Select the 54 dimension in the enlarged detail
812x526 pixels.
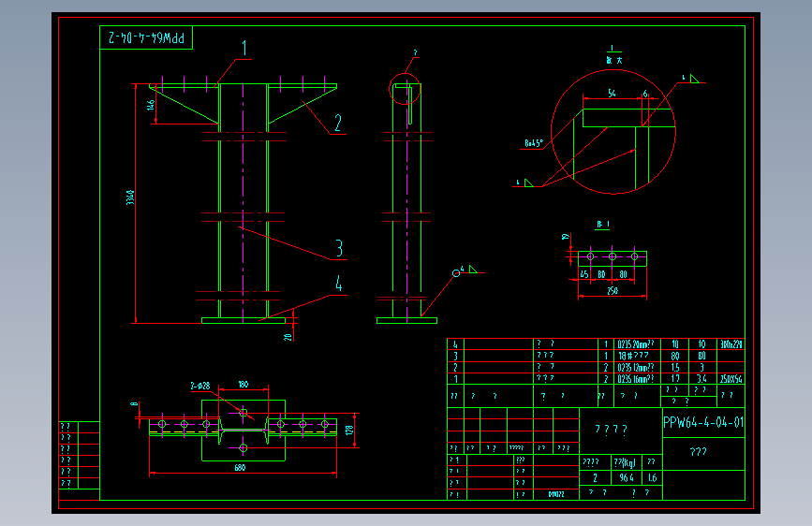(612, 94)
